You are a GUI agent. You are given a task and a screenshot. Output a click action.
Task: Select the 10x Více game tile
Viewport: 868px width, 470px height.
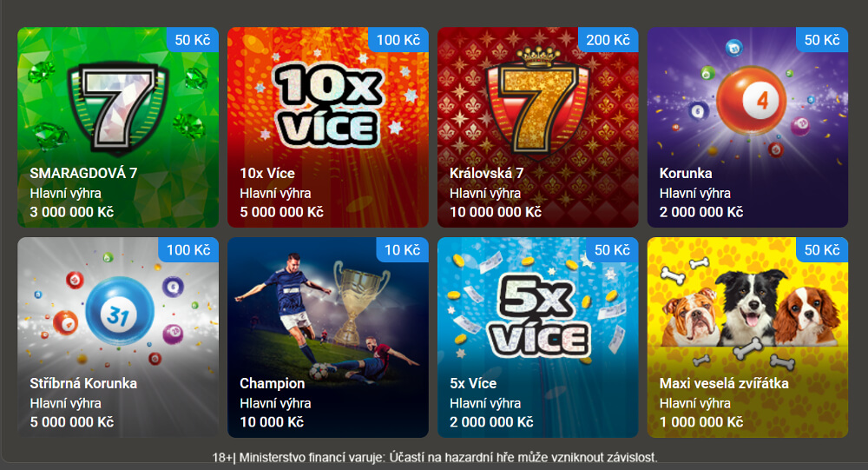click(328, 127)
